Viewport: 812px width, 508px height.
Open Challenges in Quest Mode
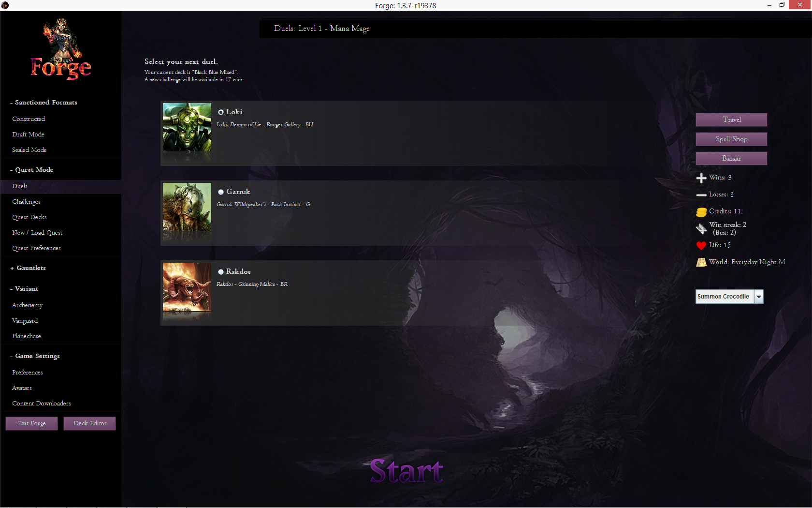[x=27, y=202]
